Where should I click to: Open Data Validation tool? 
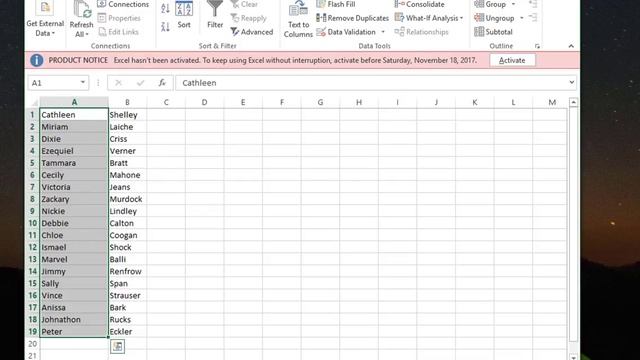346,32
